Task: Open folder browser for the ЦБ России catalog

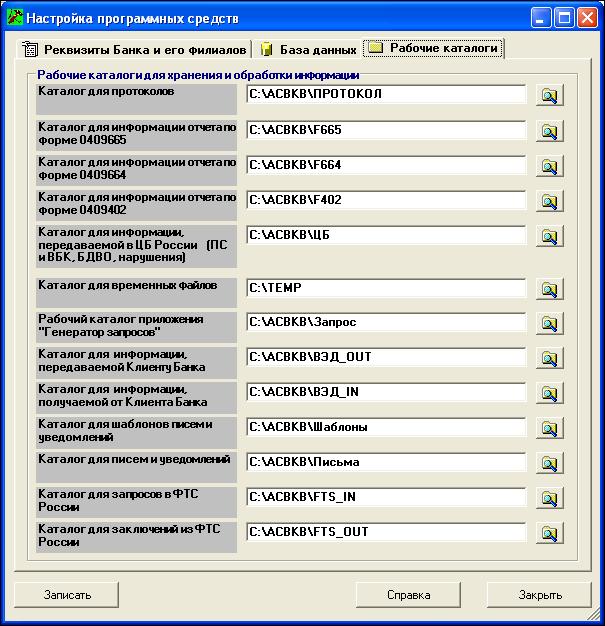Action: click(549, 237)
